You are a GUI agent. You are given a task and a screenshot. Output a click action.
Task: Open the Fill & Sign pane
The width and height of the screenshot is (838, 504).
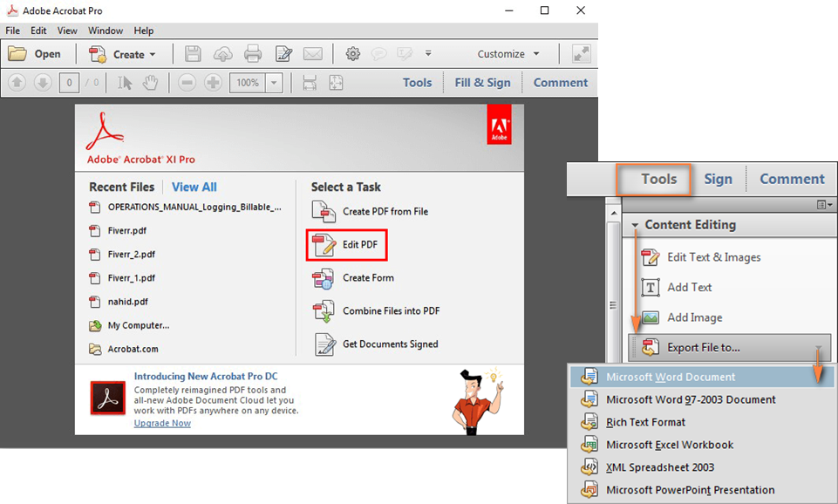pyautogui.click(x=482, y=83)
